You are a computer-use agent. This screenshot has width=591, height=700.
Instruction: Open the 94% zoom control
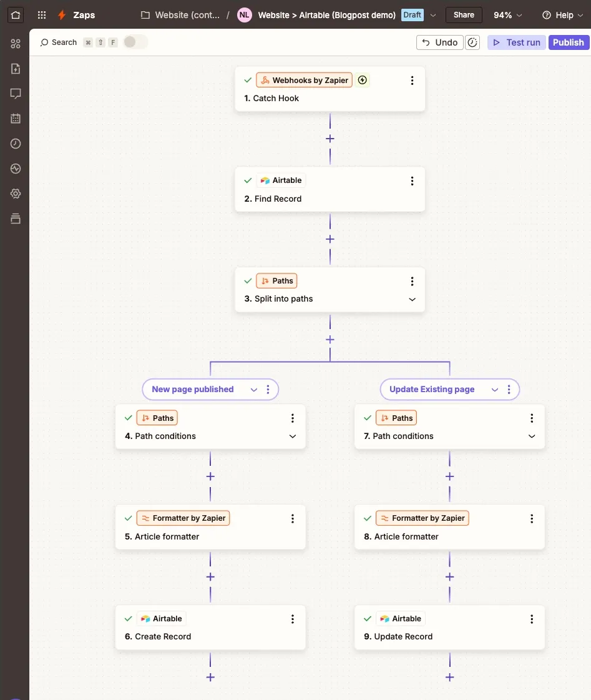point(507,15)
